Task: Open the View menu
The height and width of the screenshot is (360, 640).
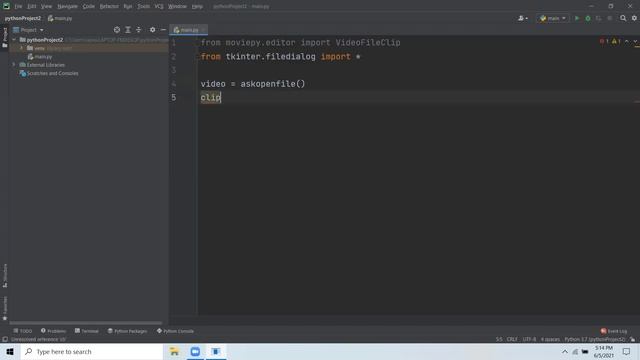Action: click(47, 7)
